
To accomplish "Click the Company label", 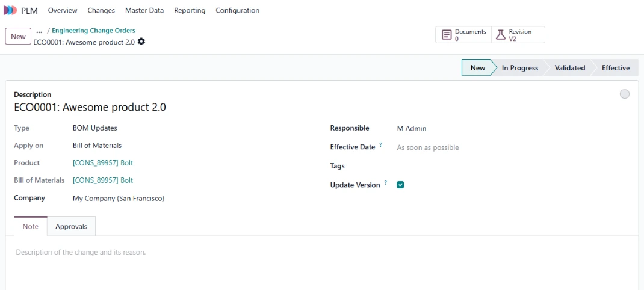I will (29, 198).
